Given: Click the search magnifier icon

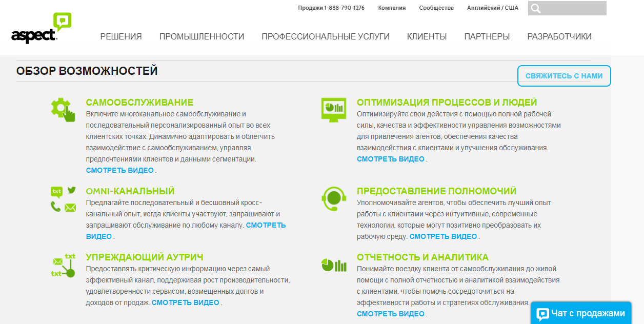Looking at the screenshot, I should 536,8.
